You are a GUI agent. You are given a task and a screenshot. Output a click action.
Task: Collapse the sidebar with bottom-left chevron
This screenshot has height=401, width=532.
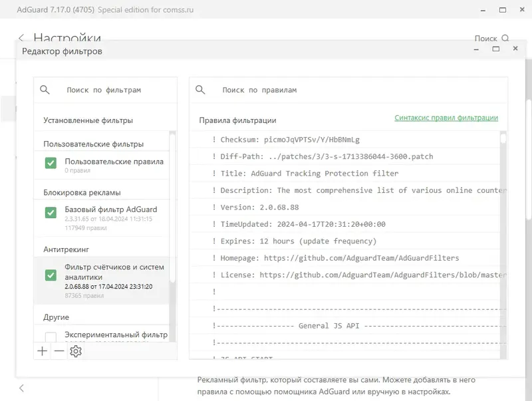[x=21, y=388]
